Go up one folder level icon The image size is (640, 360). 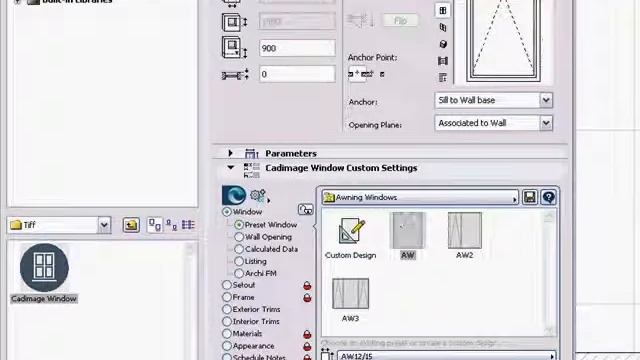point(131,225)
